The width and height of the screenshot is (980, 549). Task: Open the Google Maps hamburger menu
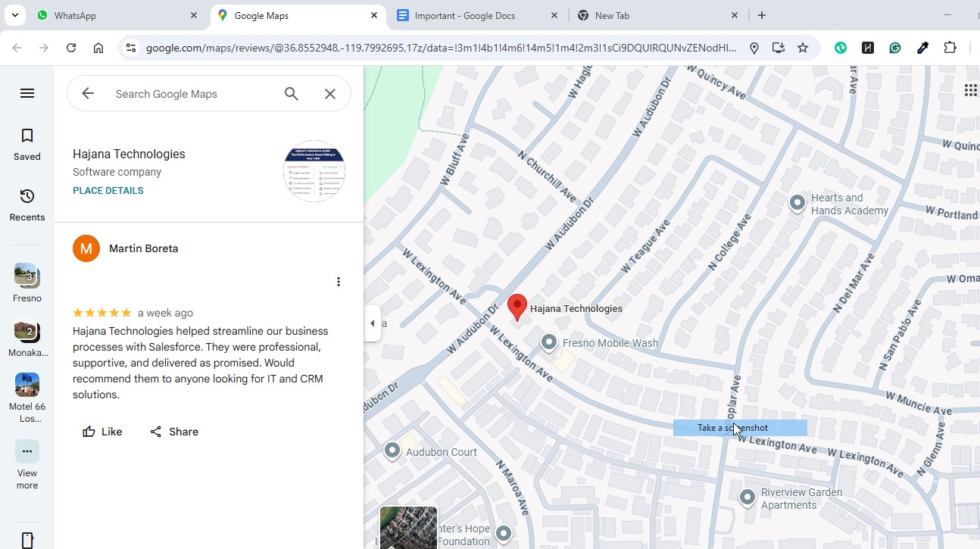[27, 93]
